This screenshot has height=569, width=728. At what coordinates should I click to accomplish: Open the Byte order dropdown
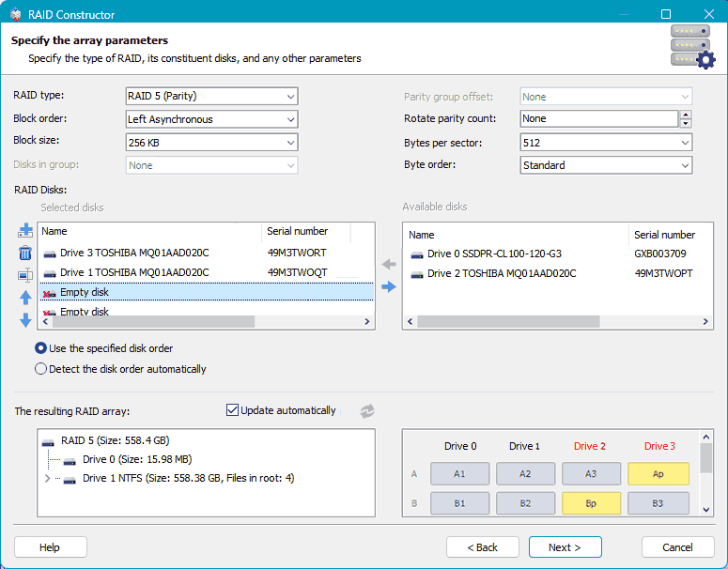point(606,165)
